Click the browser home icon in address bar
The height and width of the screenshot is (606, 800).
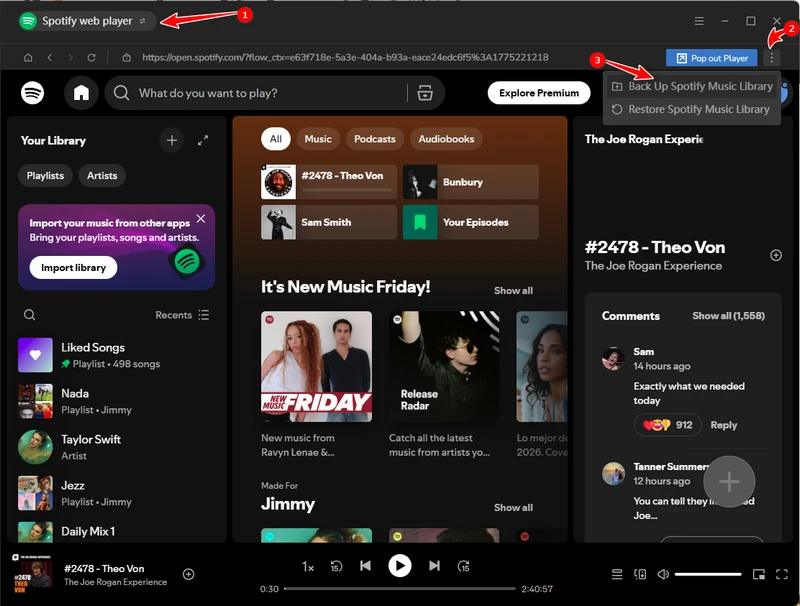[28, 58]
